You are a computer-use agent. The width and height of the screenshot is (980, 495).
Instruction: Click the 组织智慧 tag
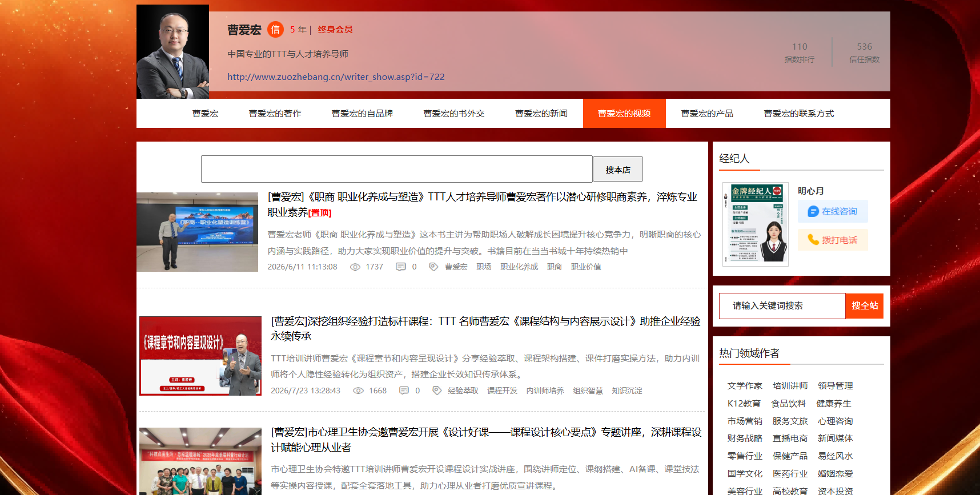click(x=588, y=391)
